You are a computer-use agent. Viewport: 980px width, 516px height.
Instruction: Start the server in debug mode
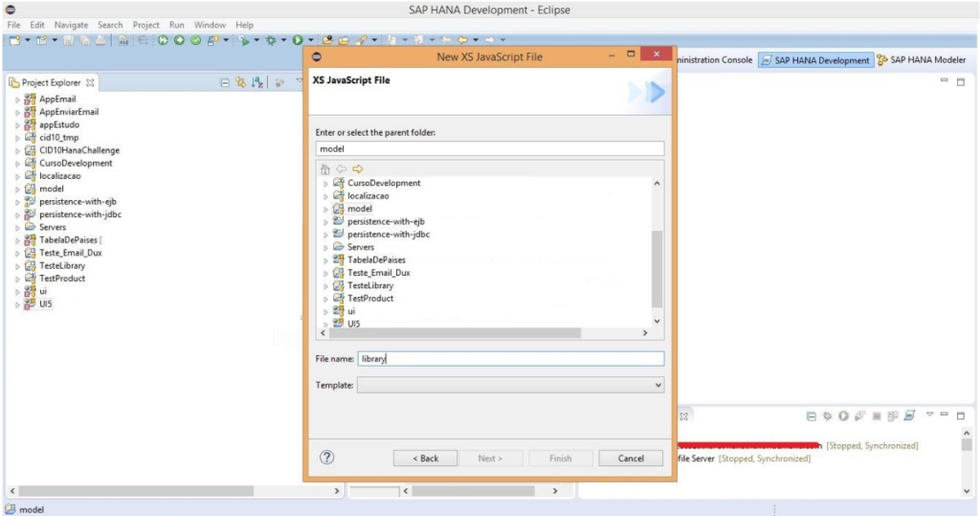click(827, 415)
